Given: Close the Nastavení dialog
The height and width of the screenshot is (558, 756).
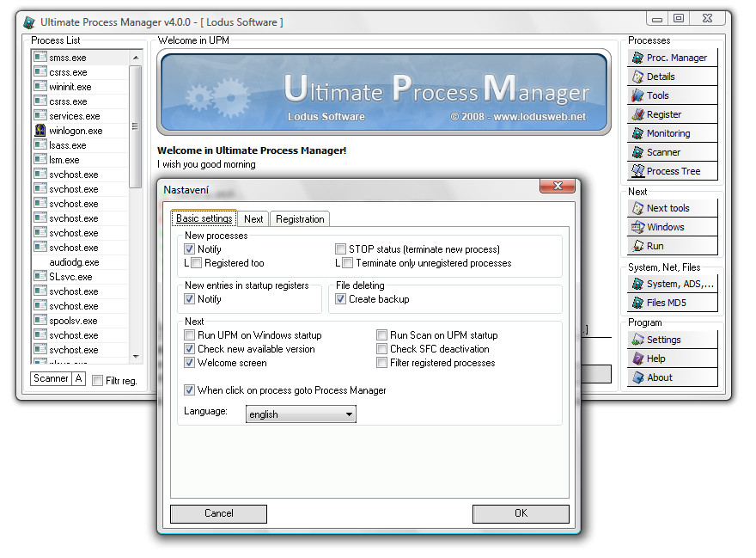Looking at the screenshot, I should click(x=558, y=186).
